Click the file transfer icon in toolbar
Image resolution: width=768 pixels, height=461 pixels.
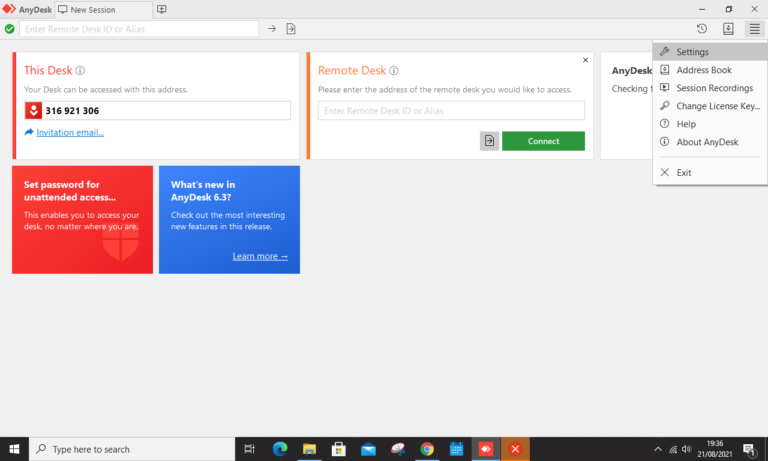(291, 29)
